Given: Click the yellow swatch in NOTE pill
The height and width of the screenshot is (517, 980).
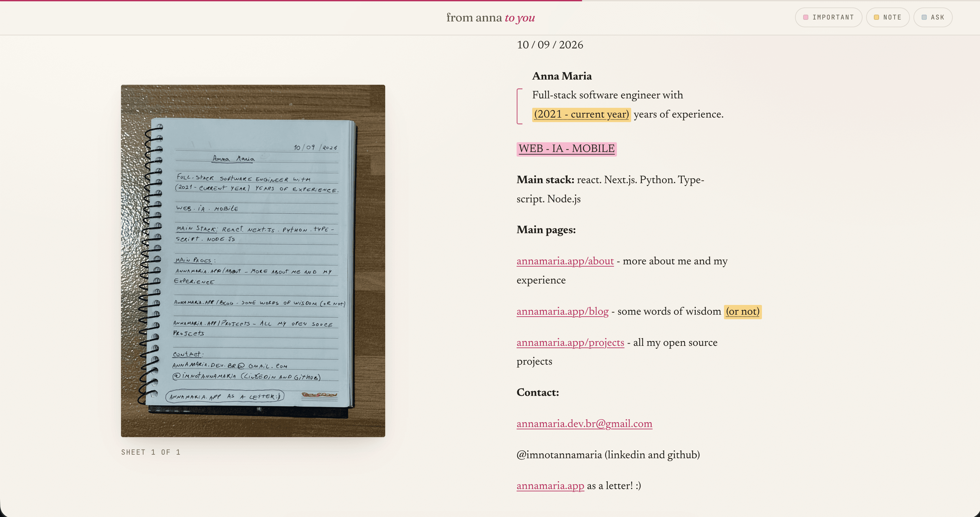Looking at the screenshot, I should click(876, 17).
